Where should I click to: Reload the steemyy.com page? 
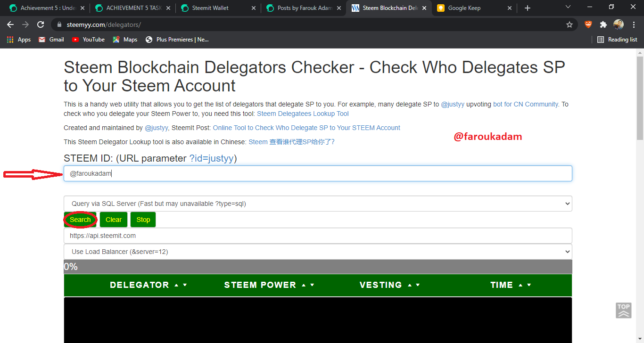coord(41,24)
